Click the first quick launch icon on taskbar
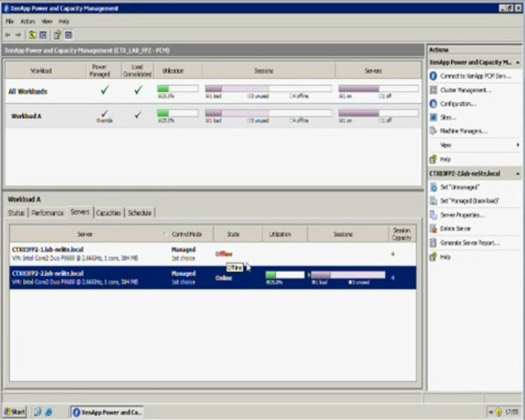This screenshot has width=525, height=420. (x=37, y=412)
